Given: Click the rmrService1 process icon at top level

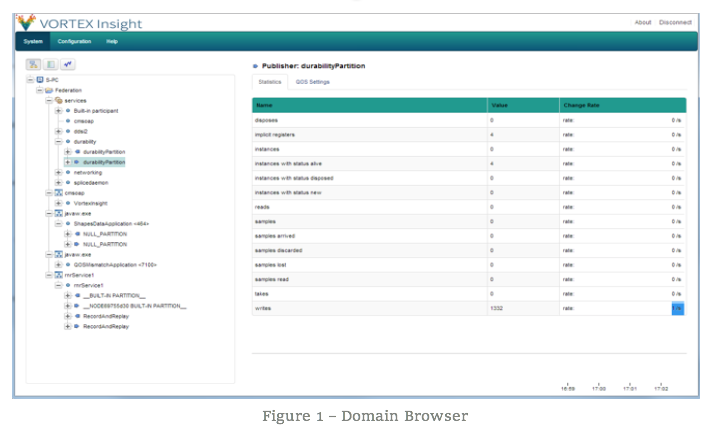Looking at the screenshot, I should point(58,275).
